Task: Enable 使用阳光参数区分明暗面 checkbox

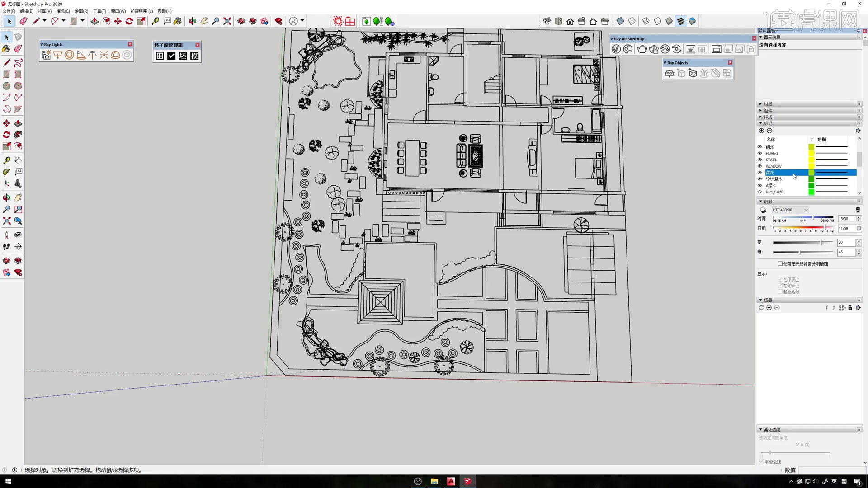Action: pos(780,264)
